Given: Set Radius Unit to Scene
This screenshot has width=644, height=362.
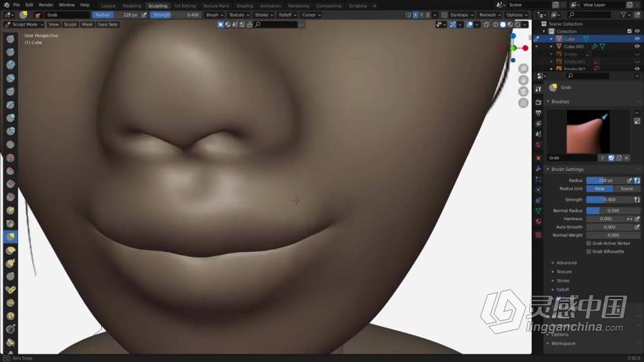Looking at the screenshot, I should [x=626, y=189].
